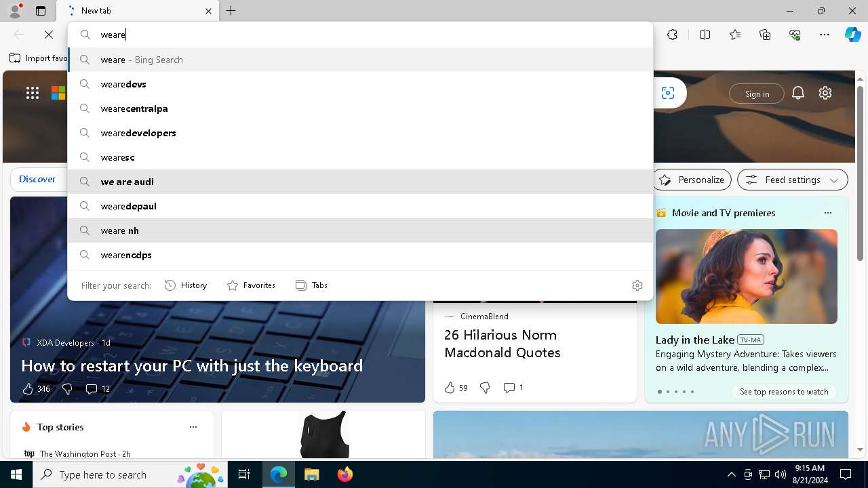Open Top stories options menu
Image resolution: width=868 pixels, height=488 pixels.
(x=193, y=427)
